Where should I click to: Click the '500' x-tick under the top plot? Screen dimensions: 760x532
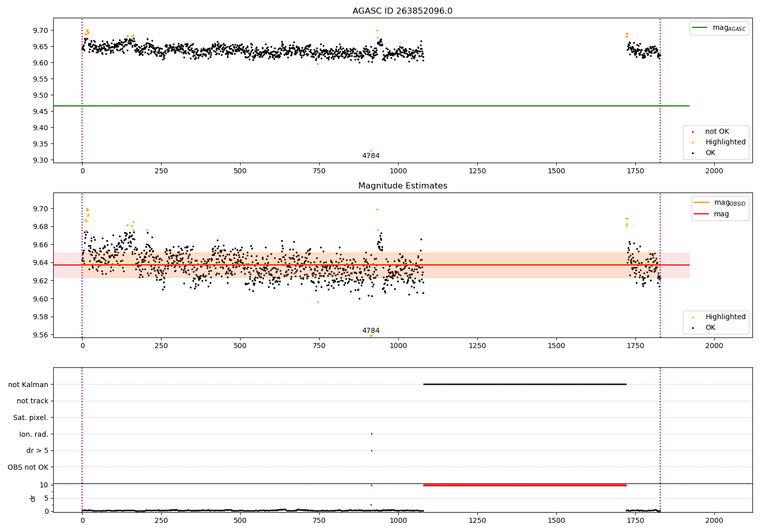pyautogui.click(x=240, y=171)
